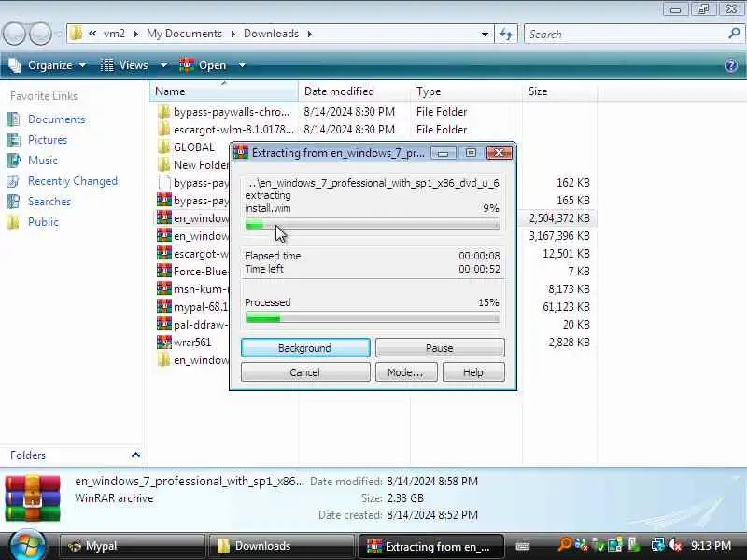The width and height of the screenshot is (747, 560).
Task: Expand the arrow after vm2 in address bar
Action: pyautogui.click(x=135, y=34)
